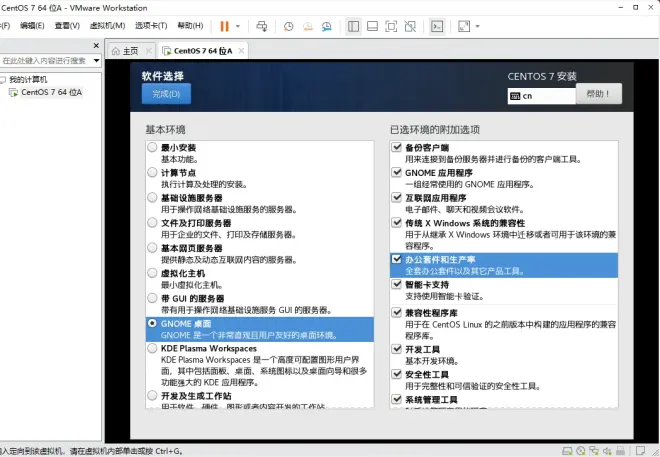The width and height of the screenshot is (660, 457).
Task: Click the stretch guest display icon
Action: [464, 27]
